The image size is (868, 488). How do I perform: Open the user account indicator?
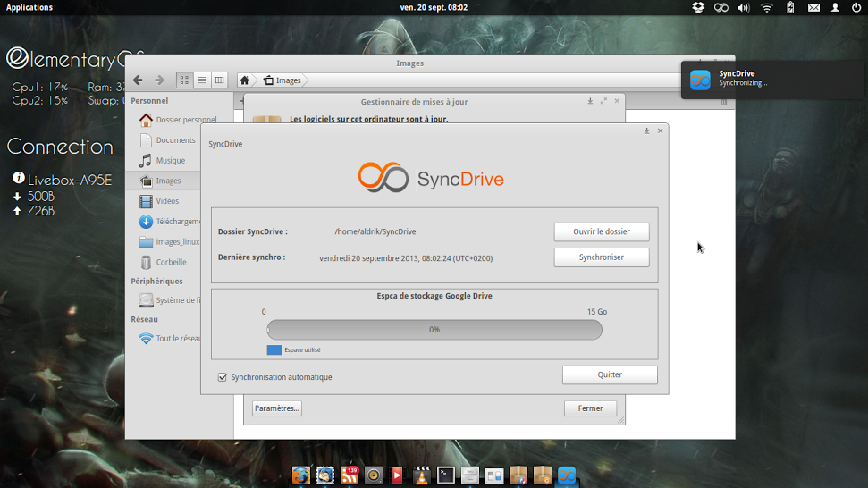(835, 7)
